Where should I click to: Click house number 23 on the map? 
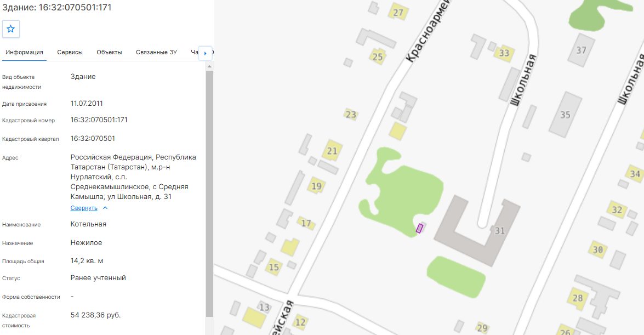[351, 114]
